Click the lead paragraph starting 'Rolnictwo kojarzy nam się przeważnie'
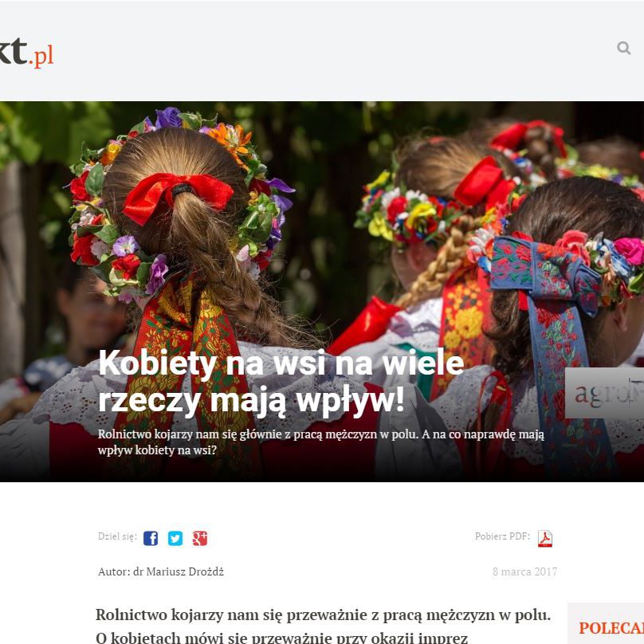Image resolution: width=644 pixels, height=644 pixels. pos(323,626)
